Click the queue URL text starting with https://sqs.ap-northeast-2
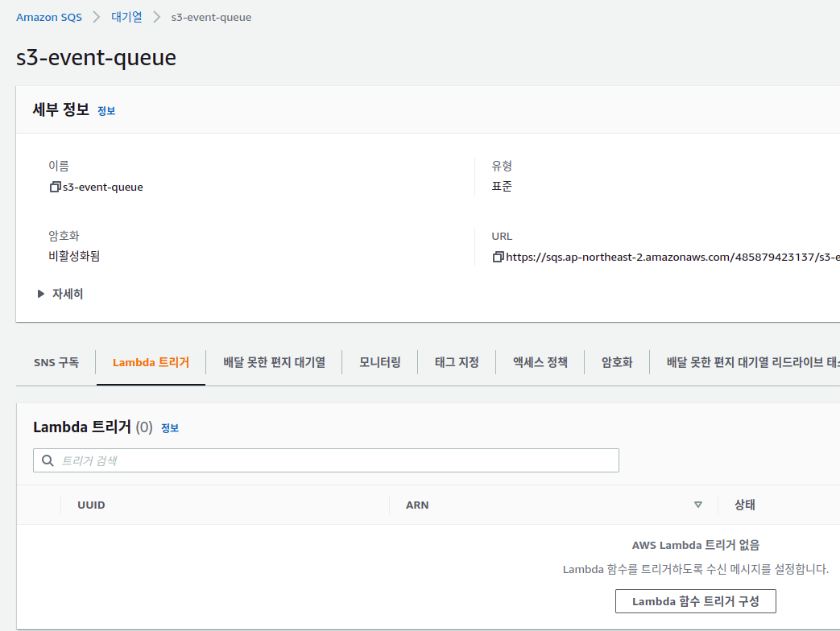This screenshot has width=840, height=631. point(672,257)
